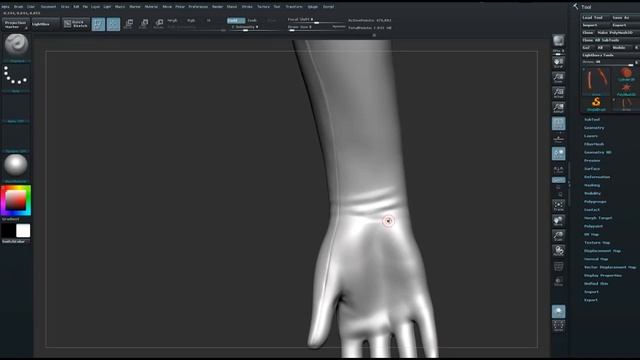The image size is (640, 360).
Task: Expand the Masking palette section
Action: [592, 185]
